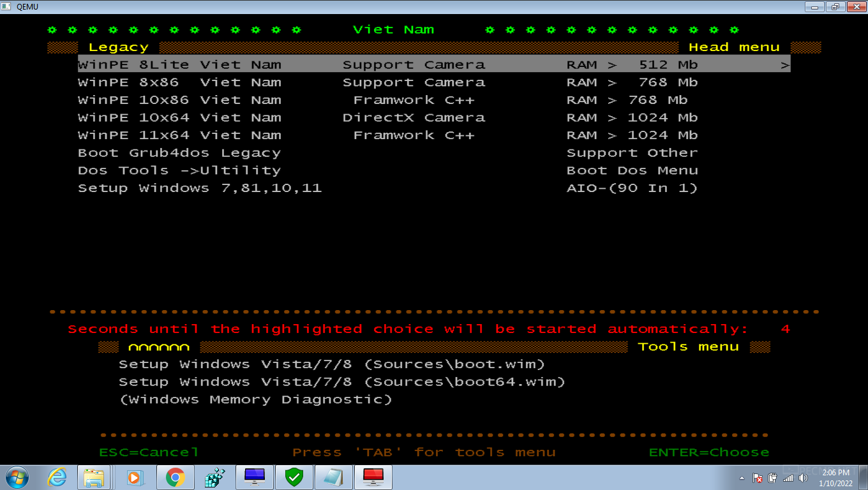This screenshot has width=868, height=490.
Task: Click 'Boot Dos Menu' text
Action: tap(632, 170)
